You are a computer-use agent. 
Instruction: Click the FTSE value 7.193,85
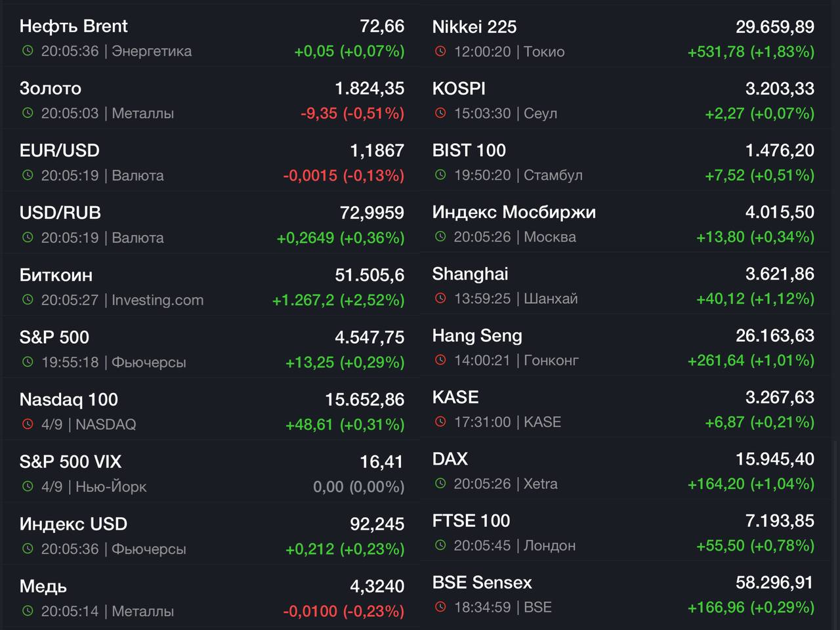(780, 520)
